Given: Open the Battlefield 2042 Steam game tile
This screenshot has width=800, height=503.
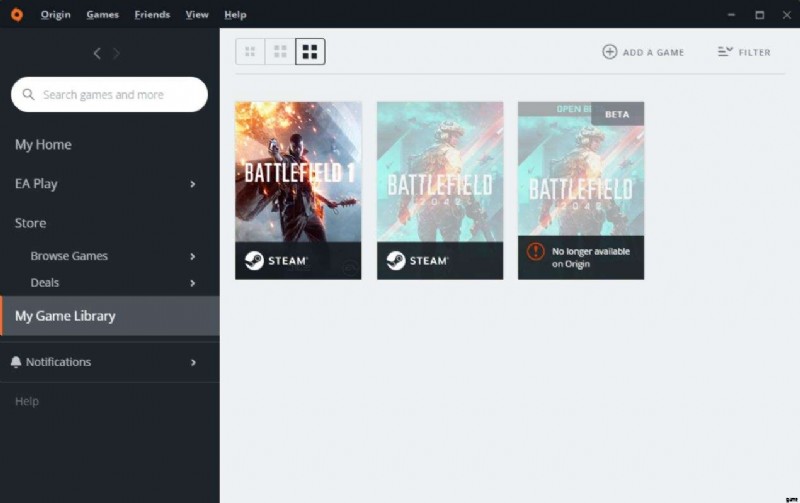Looking at the screenshot, I should pos(440,190).
